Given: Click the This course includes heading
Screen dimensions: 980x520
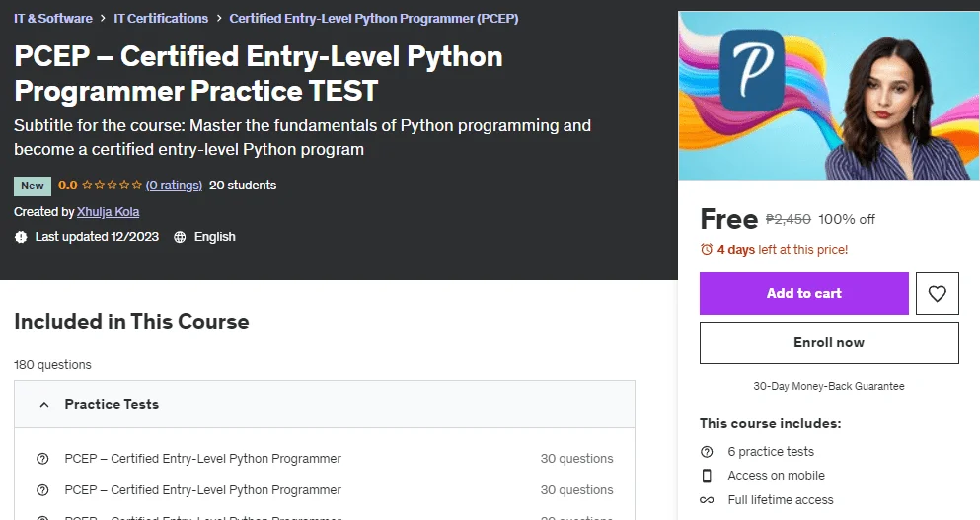Looking at the screenshot, I should (771, 423).
